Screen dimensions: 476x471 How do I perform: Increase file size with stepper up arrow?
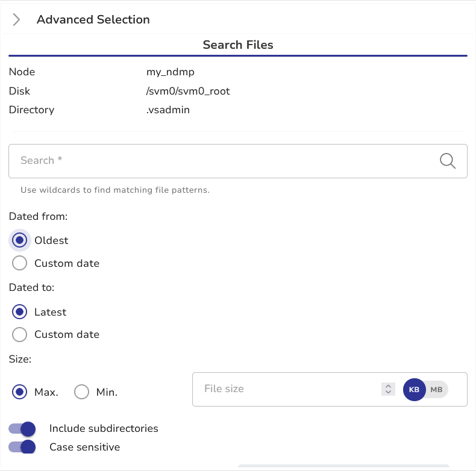tap(388, 386)
